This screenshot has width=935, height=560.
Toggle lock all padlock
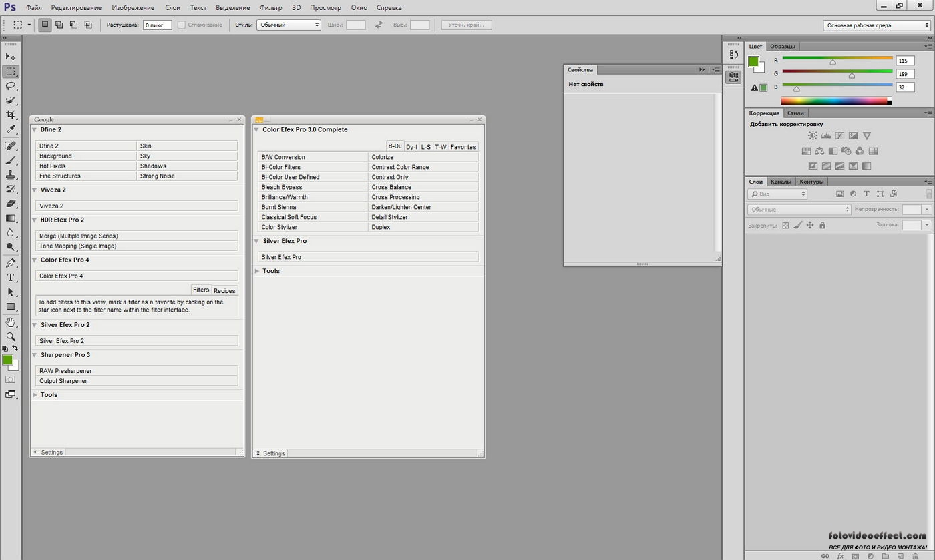[x=822, y=226]
